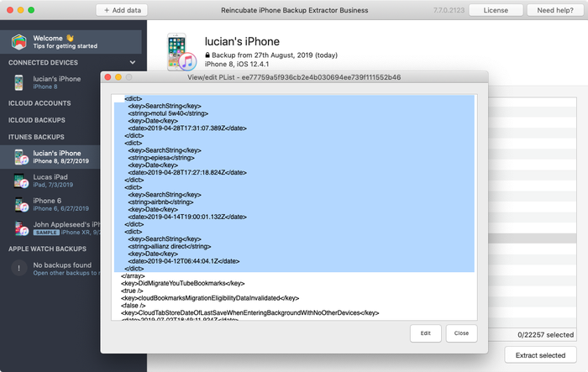
Task: Click the lucian's iPhone iTunes backup icon
Action: tap(21, 157)
